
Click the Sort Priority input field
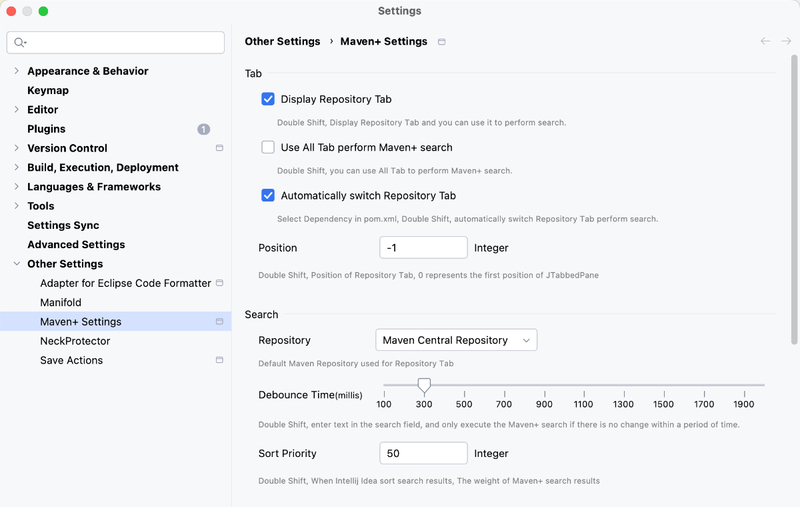(423, 453)
